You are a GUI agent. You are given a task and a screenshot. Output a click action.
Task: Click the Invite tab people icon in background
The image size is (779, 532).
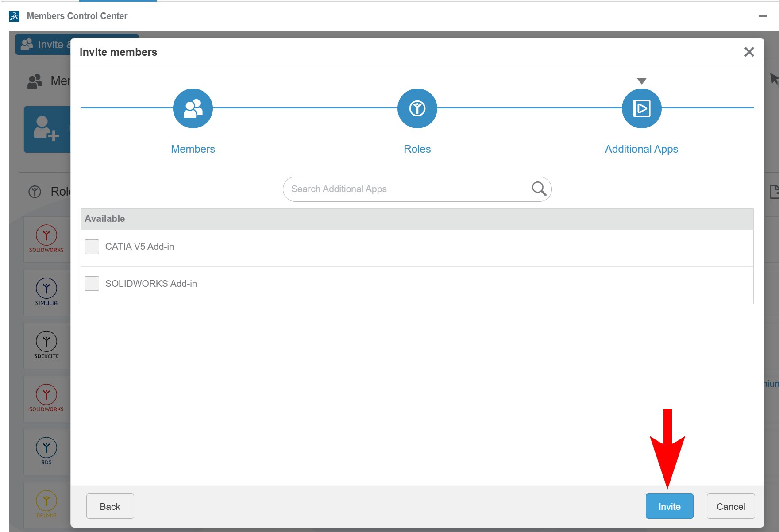27,44
